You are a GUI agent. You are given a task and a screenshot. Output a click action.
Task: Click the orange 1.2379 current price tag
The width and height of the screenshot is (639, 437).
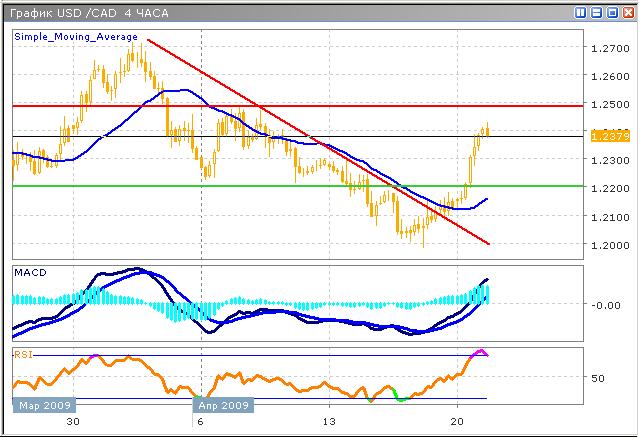(x=610, y=136)
